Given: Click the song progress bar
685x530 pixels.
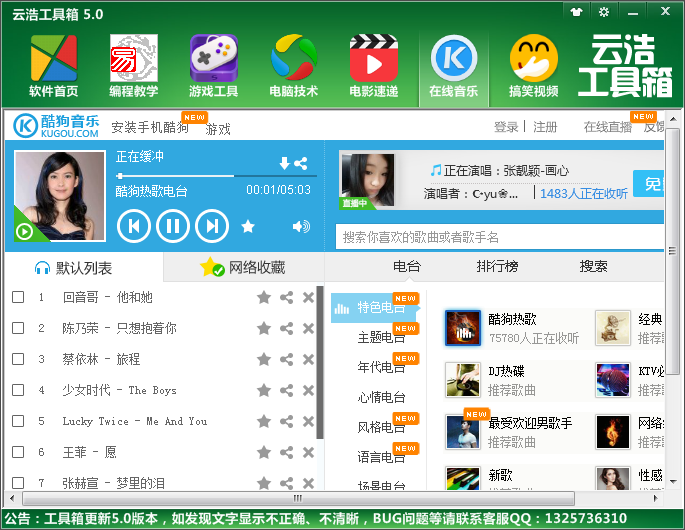Looking at the screenshot, I should (x=217, y=176).
